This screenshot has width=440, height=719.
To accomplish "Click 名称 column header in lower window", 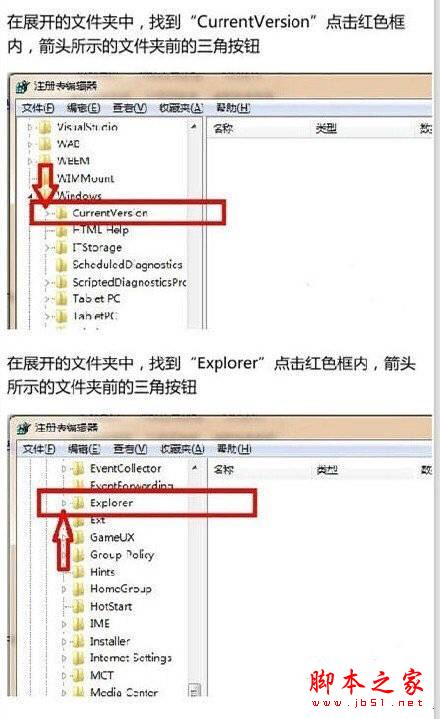I will tap(224, 470).
